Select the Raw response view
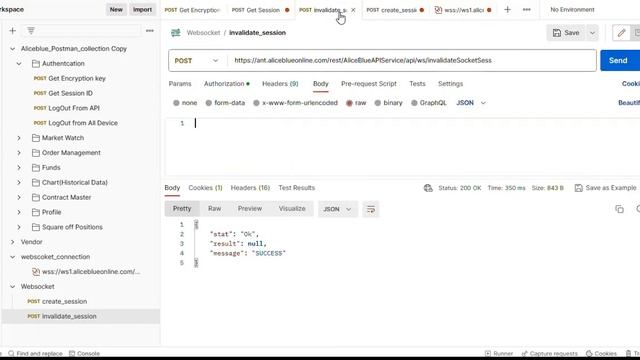This screenshot has height=360, width=640. coord(214,209)
